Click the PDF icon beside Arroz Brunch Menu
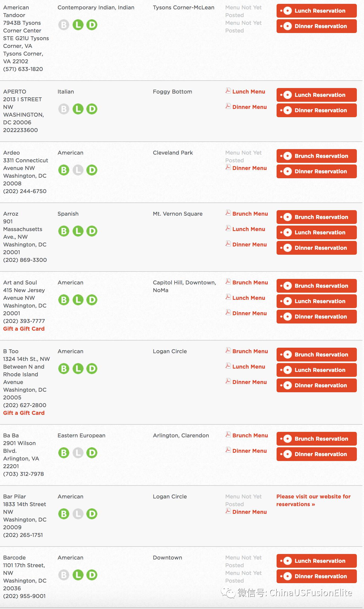This screenshot has height=609, width=364. pos(228,213)
